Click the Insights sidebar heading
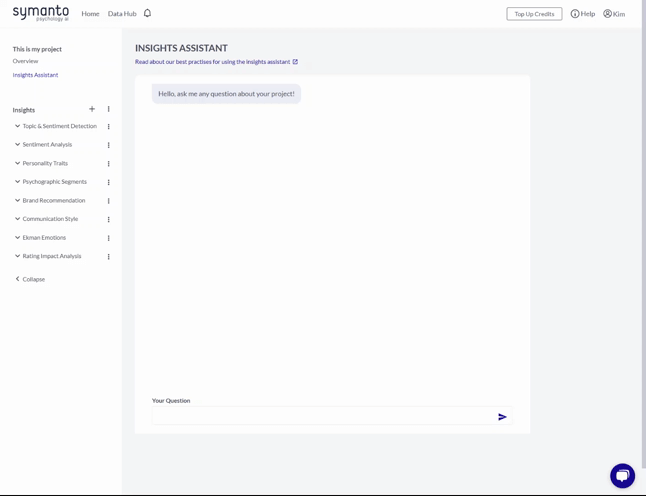This screenshot has height=496, width=646. pos(24,110)
